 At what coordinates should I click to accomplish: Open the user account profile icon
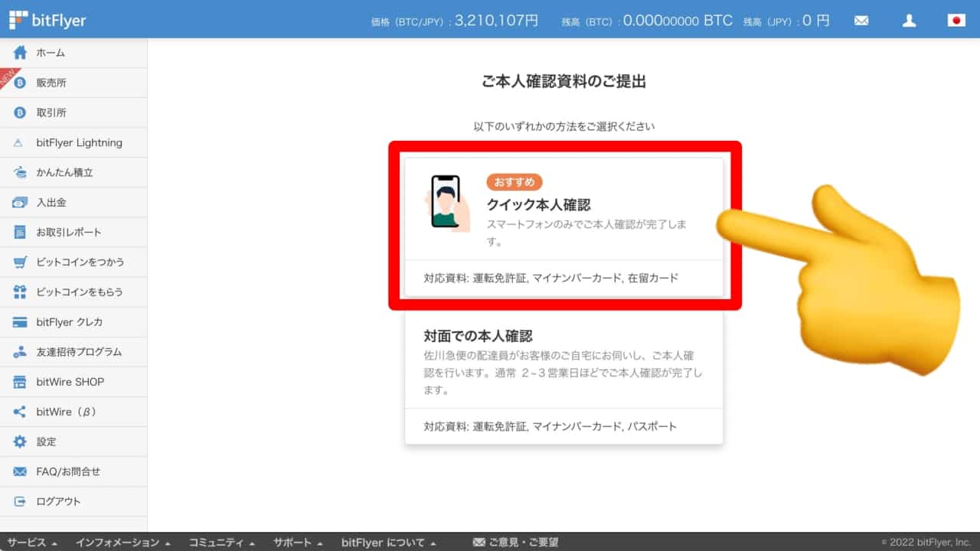pos(909,21)
